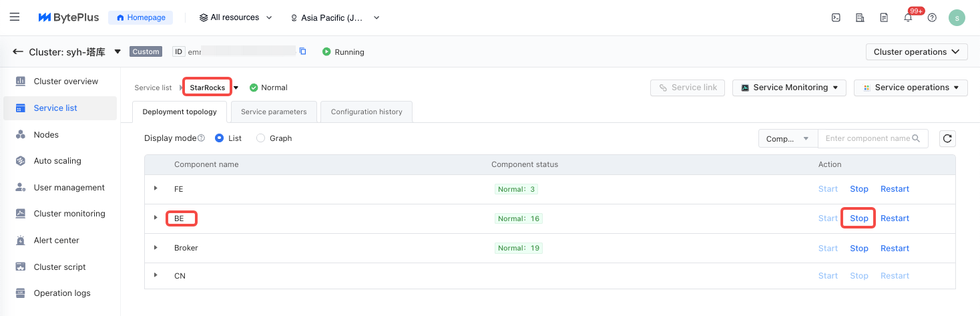Screen dimensions: 980x316
Task: Open the notifications bell icon
Action: 908,18
